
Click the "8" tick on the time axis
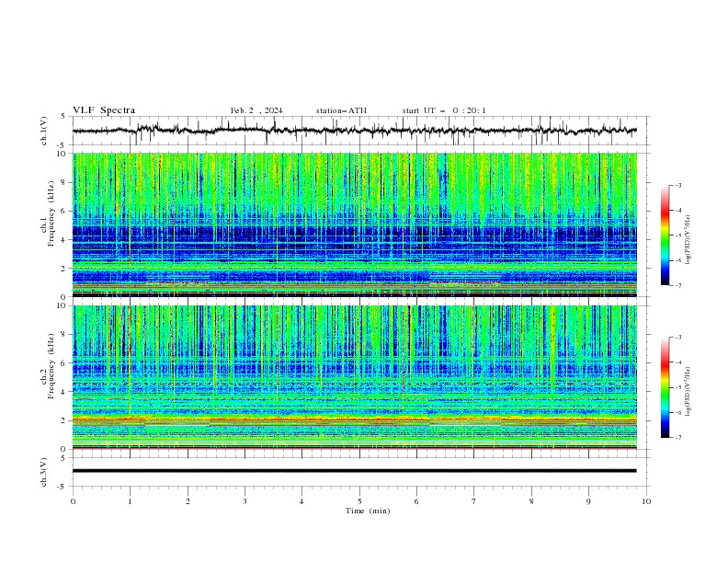pos(531,501)
